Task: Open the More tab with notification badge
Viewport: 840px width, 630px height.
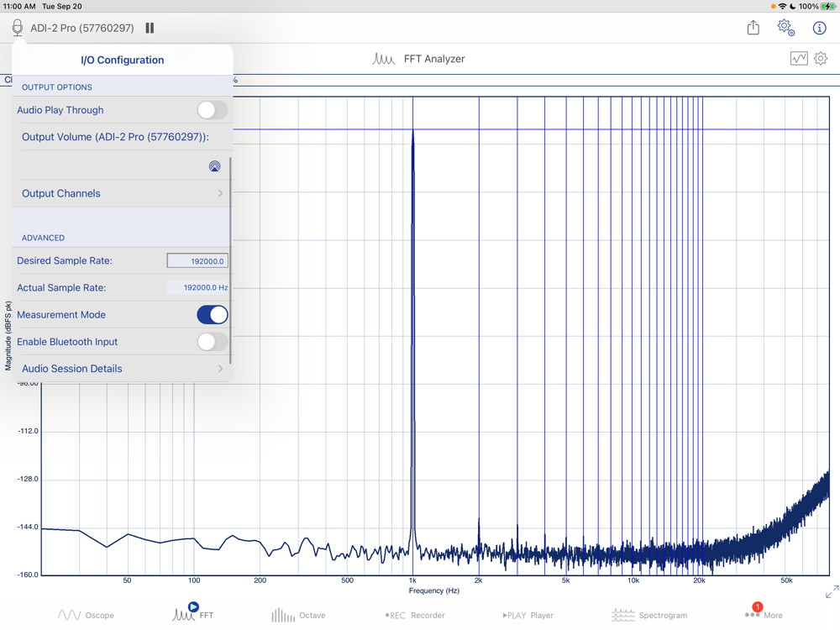Action: 763,614
